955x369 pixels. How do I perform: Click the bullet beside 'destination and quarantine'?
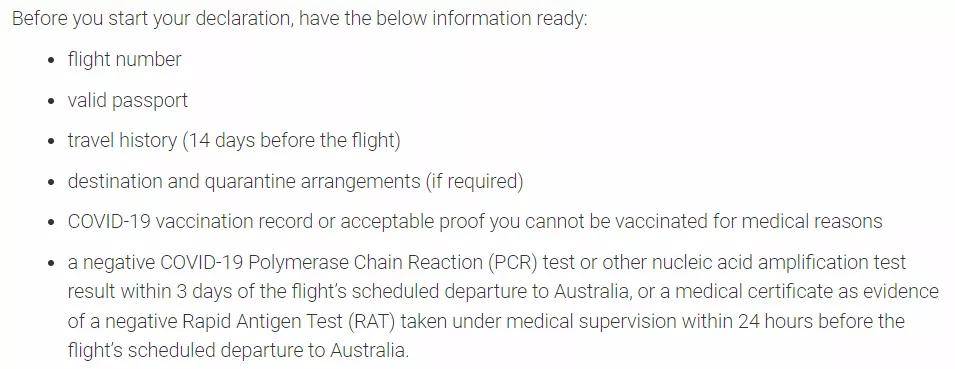tap(52, 183)
